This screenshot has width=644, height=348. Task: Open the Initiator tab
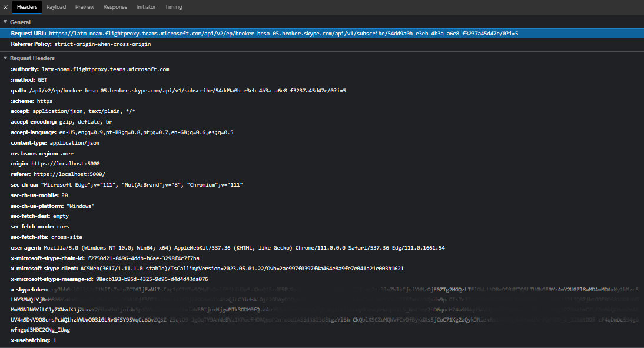146,6
